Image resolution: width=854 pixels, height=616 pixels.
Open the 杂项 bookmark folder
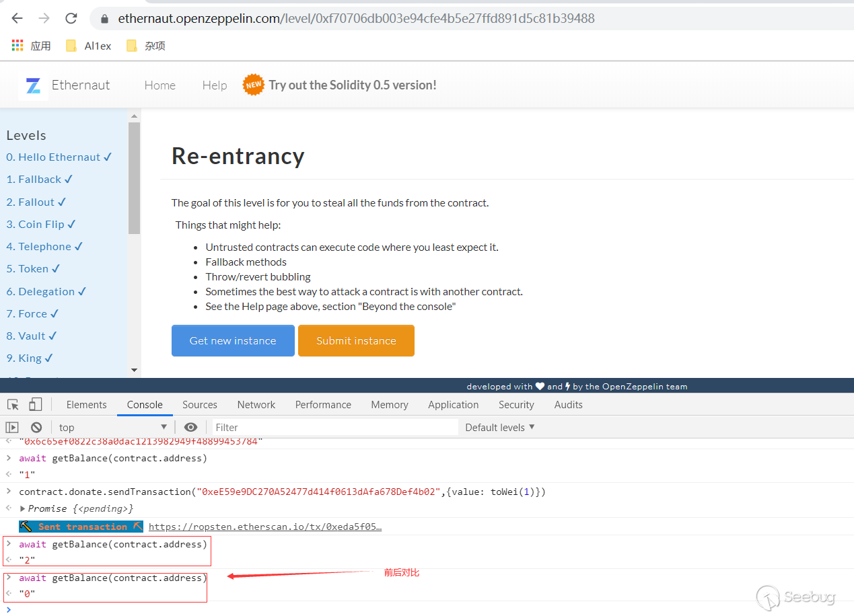coord(145,46)
